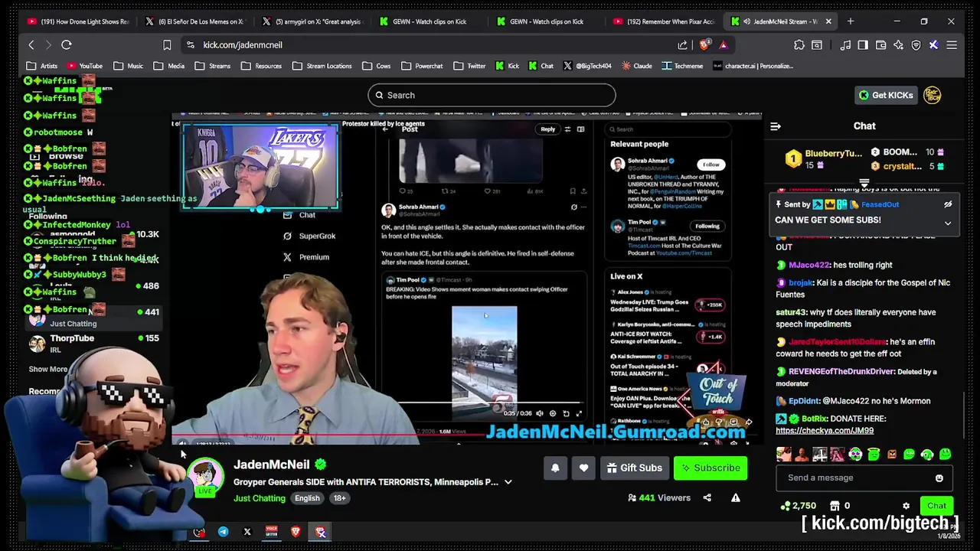Open ThorpTube channel in sidebar
Viewport: 980px width, 551px height.
93,344
